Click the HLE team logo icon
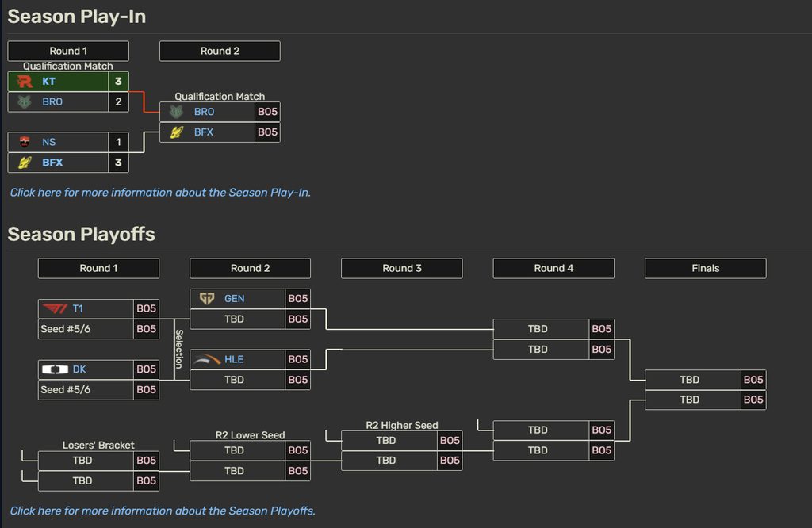The height and width of the screenshot is (528, 812). tap(207, 359)
